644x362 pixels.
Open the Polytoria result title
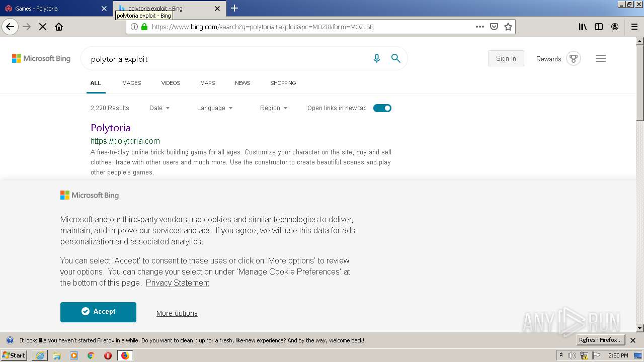tap(110, 128)
